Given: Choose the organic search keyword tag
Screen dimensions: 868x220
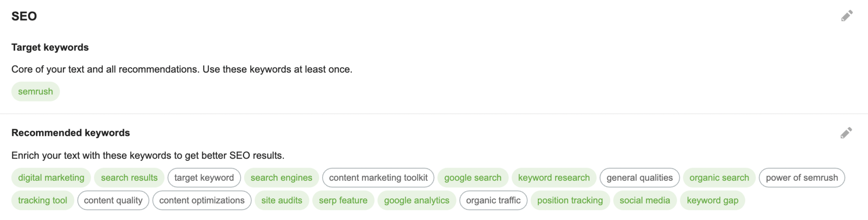Looking at the screenshot, I should point(719,178).
